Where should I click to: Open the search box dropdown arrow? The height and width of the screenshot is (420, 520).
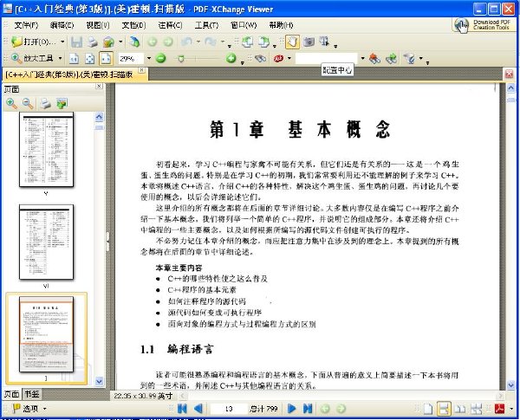click(x=362, y=58)
